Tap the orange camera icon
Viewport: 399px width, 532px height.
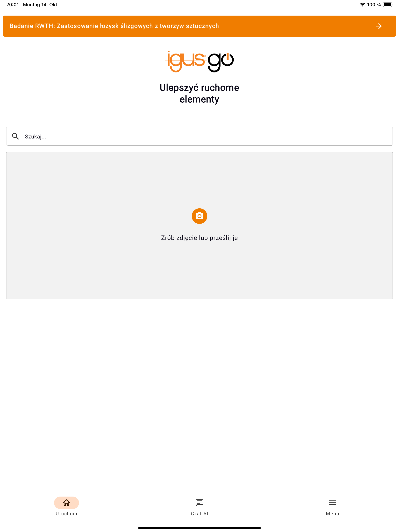199,216
